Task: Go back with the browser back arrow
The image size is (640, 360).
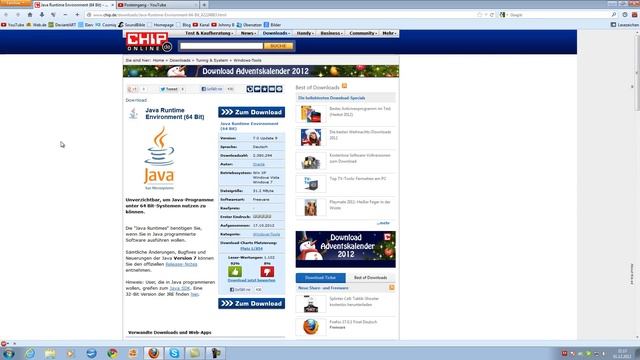Action: (6, 15)
